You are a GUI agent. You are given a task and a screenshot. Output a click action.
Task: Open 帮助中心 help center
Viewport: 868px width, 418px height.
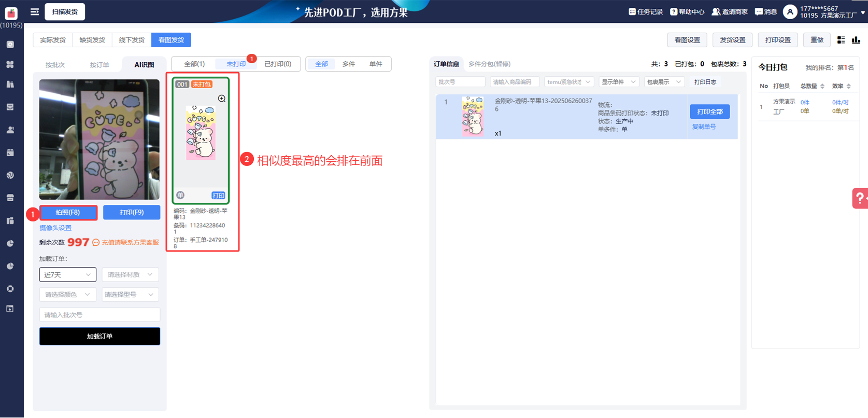pos(687,12)
